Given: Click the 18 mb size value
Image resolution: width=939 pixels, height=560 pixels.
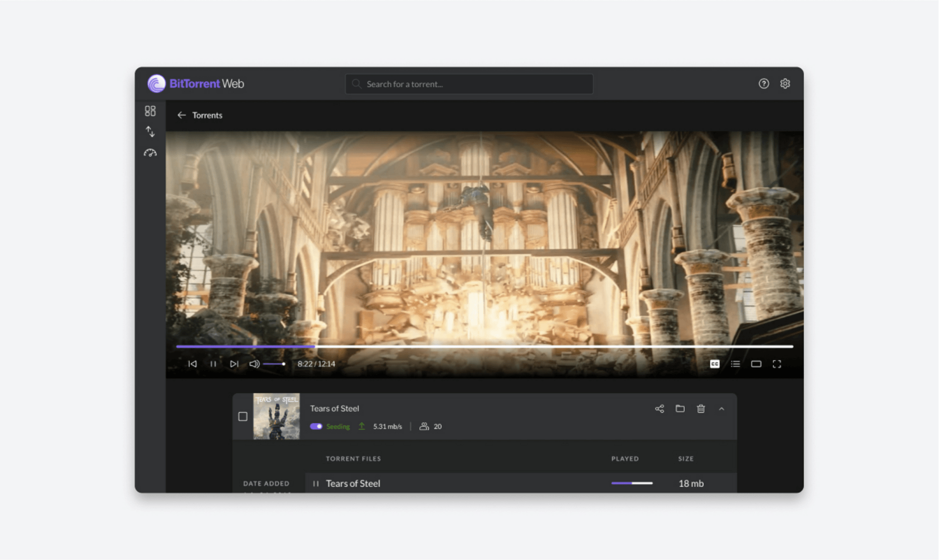Looking at the screenshot, I should [691, 483].
